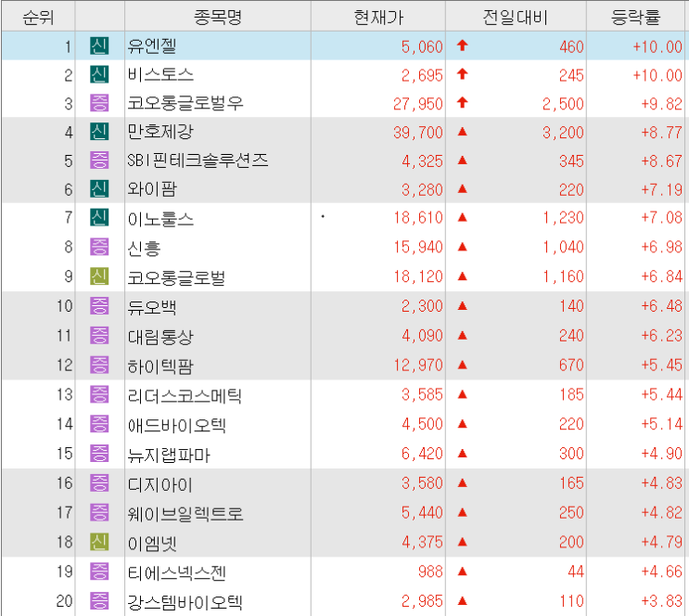Select stock name 리더스코스메틱
This screenshot has height=616, width=689.
pos(185,395)
